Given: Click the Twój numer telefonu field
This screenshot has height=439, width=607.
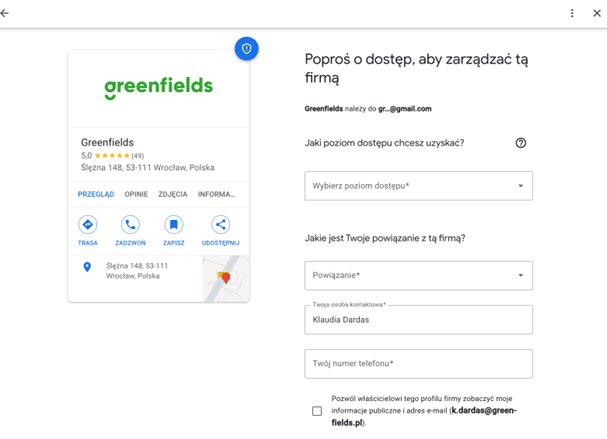Looking at the screenshot, I should (418, 364).
